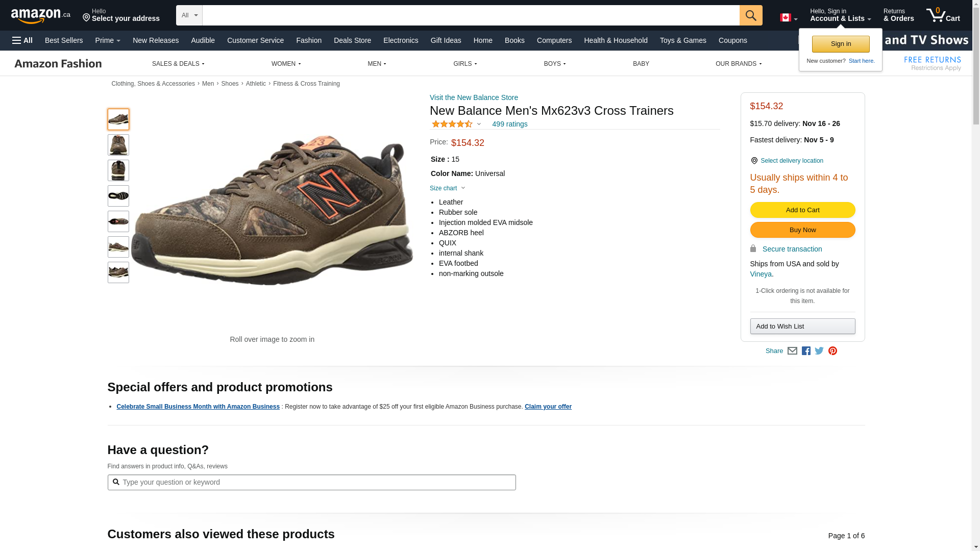Open the All search category dropdown
The width and height of the screenshot is (980, 551).
[189, 15]
